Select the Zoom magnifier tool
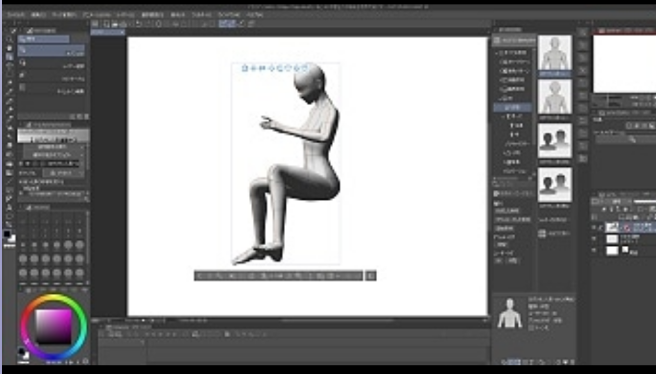The height and width of the screenshot is (374, 656). click(x=9, y=39)
